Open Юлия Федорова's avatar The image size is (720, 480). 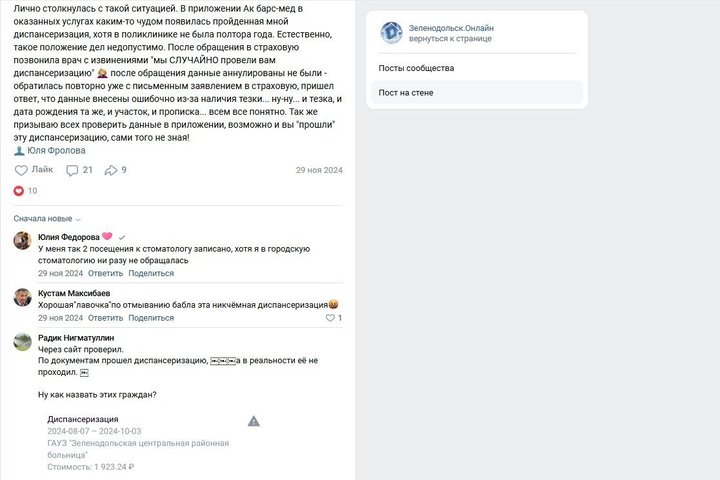pyautogui.click(x=22, y=239)
